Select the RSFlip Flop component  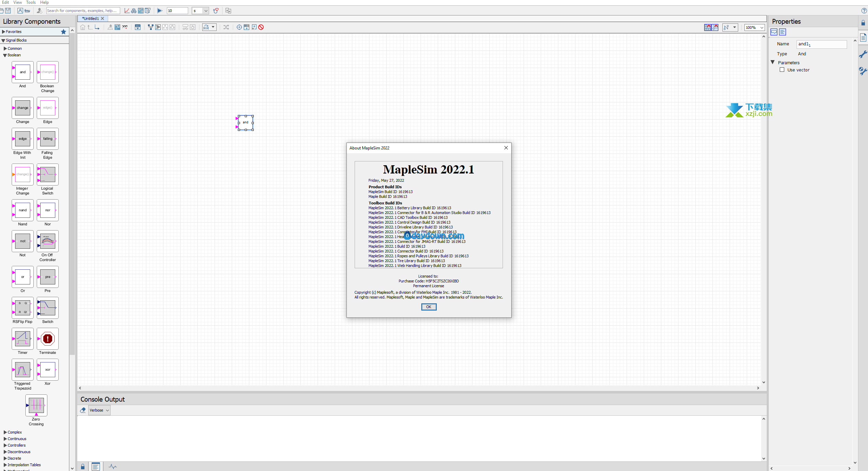[x=23, y=308]
